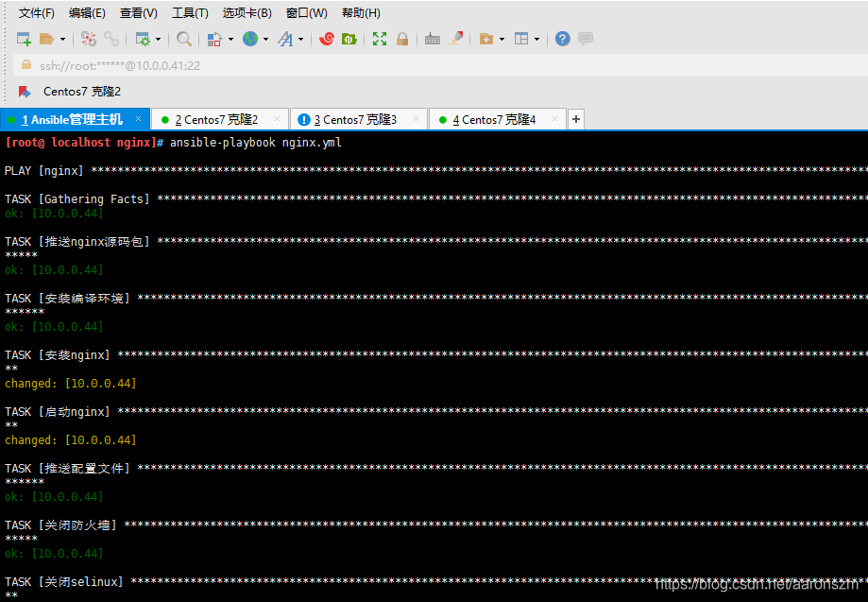Click the ssh address bar field

[x=440, y=65]
